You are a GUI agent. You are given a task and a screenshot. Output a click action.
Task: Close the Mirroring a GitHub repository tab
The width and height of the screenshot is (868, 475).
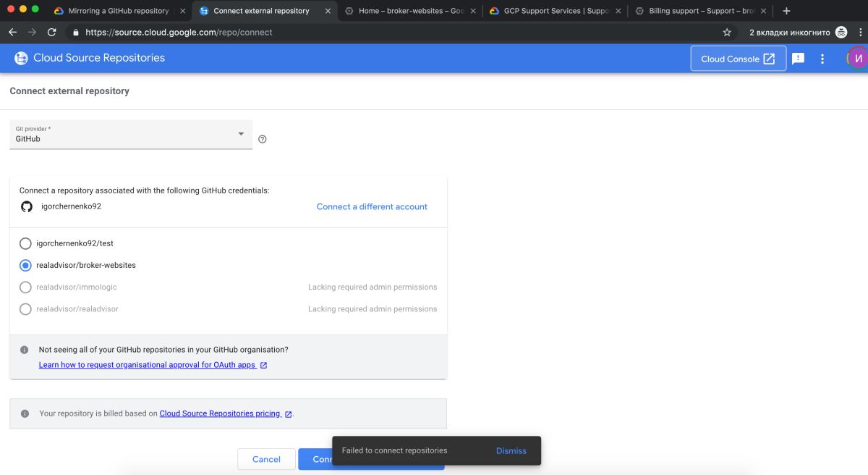coord(182,12)
